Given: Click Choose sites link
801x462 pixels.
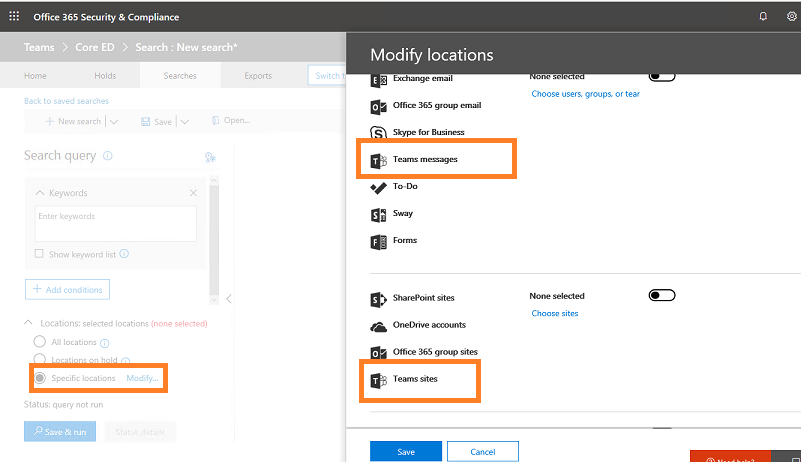Looking at the screenshot, I should (555, 313).
